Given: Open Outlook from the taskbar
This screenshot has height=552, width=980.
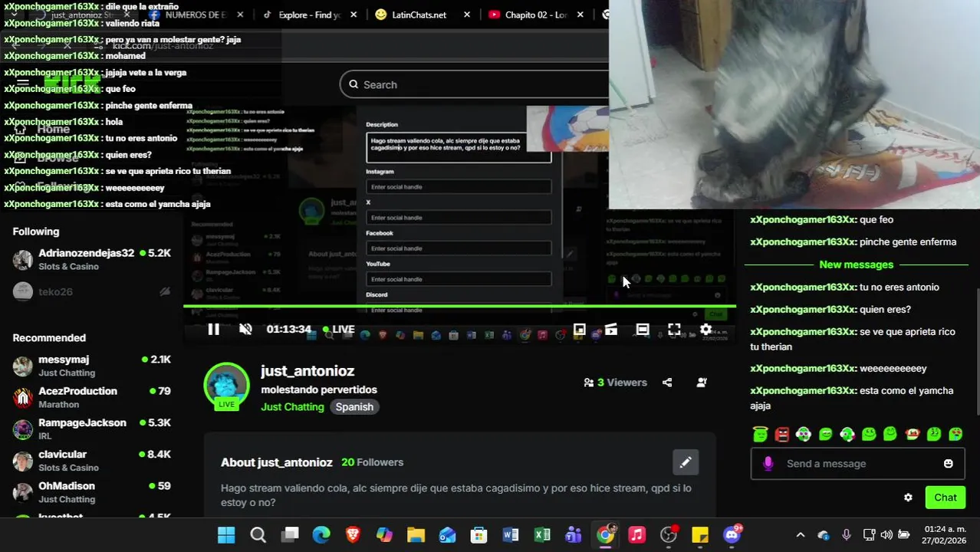Looking at the screenshot, I should pyautogui.click(x=447, y=535).
